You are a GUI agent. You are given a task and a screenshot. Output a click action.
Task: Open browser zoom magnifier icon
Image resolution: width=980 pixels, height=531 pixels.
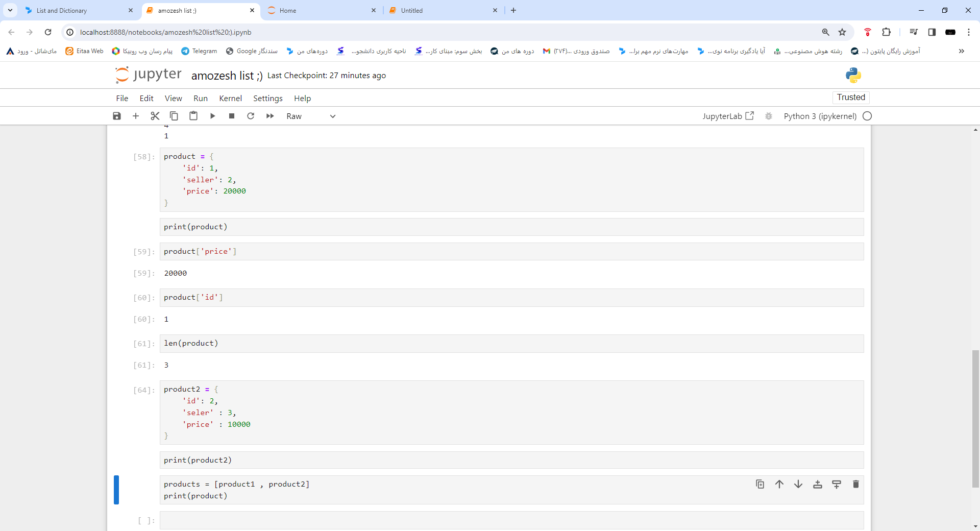(x=825, y=32)
